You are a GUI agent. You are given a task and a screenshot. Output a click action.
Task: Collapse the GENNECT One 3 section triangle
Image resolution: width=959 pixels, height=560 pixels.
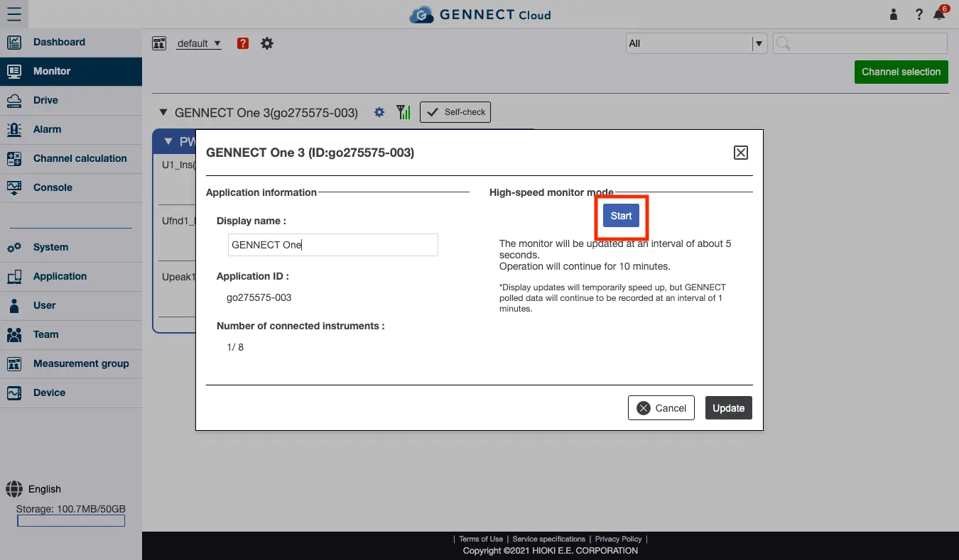click(163, 112)
